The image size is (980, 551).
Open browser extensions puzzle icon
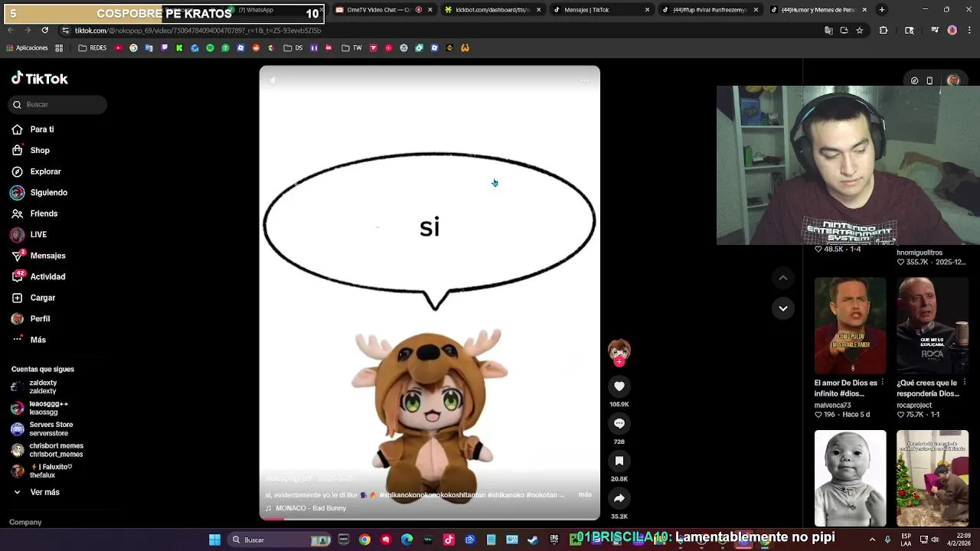coord(884,31)
